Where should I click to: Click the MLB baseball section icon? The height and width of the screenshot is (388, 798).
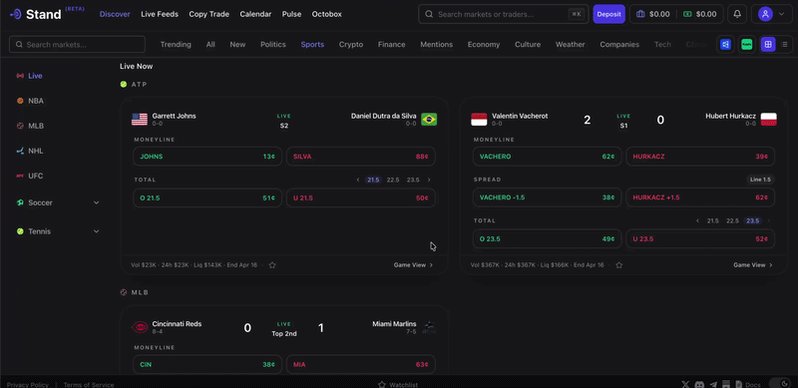coord(123,292)
